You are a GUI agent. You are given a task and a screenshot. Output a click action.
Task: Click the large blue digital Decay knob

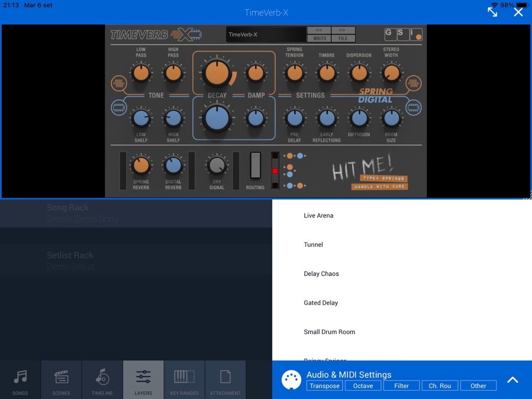(217, 118)
